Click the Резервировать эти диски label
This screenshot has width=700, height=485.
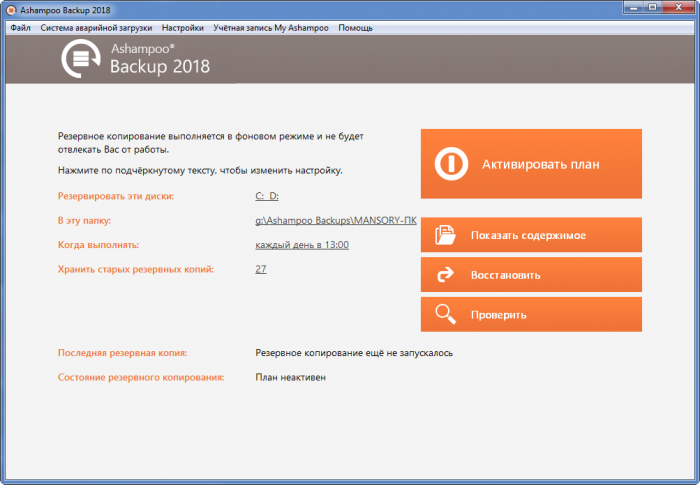(x=116, y=196)
